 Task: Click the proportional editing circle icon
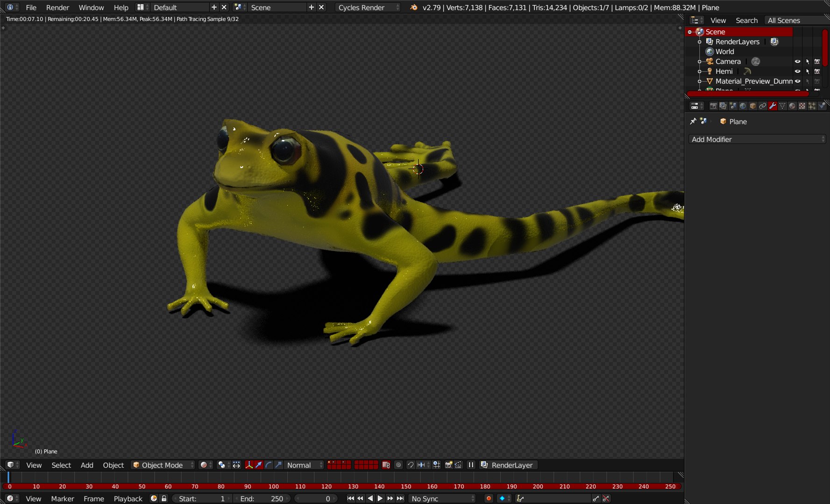(398, 465)
